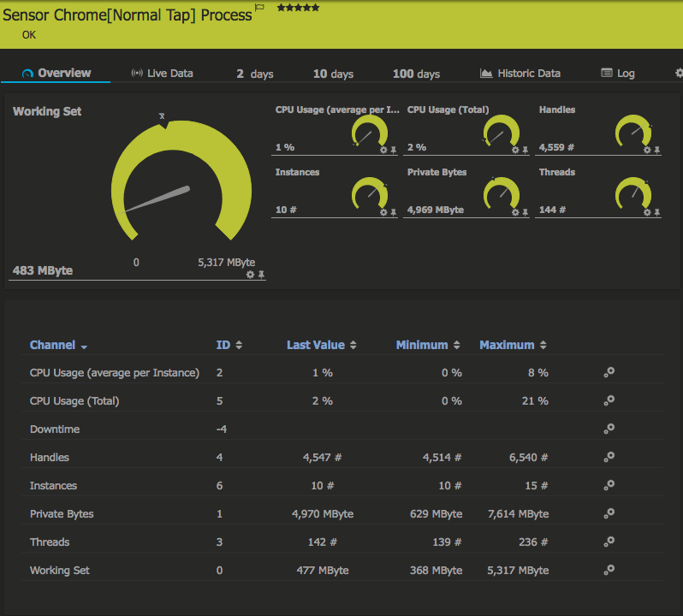Click the '368 MByte' minimum cell
This screenshot has width=683, height=616.
point(436,571)
